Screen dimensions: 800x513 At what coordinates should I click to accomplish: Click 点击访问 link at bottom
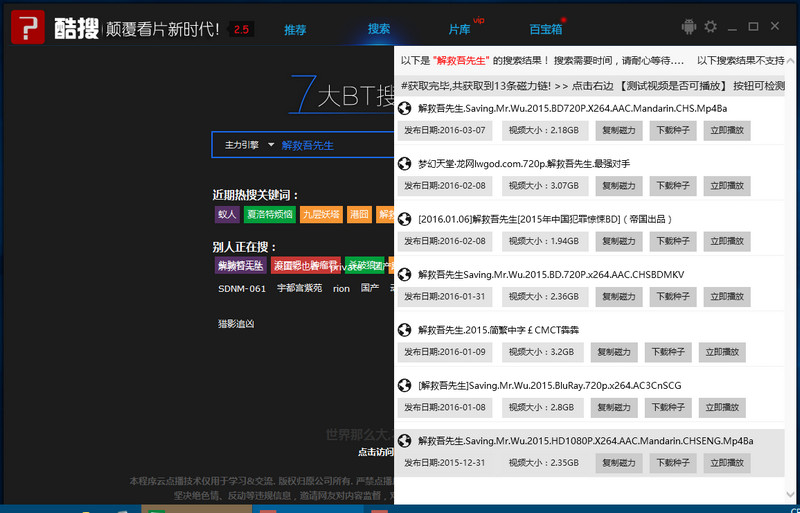(376, 452)
